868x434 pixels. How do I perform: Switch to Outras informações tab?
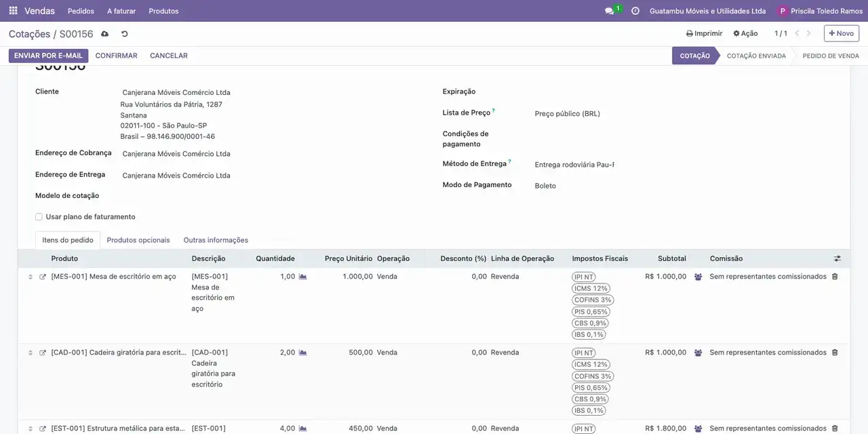tap(216, 240)
